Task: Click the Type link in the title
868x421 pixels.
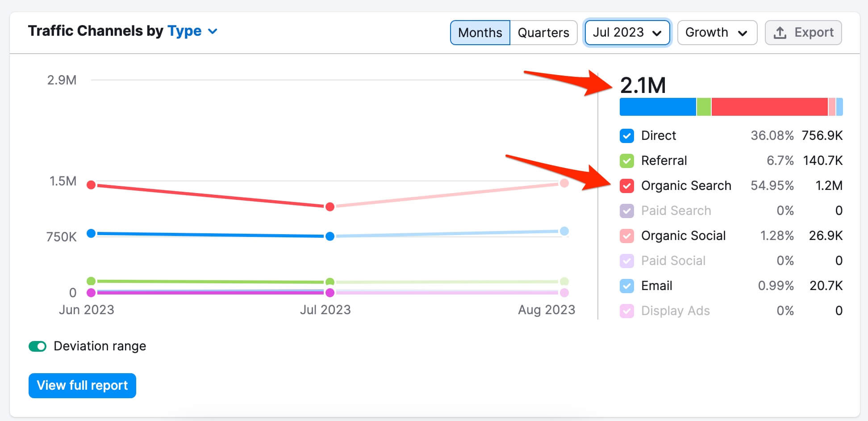Action: (x=184, y=31)
